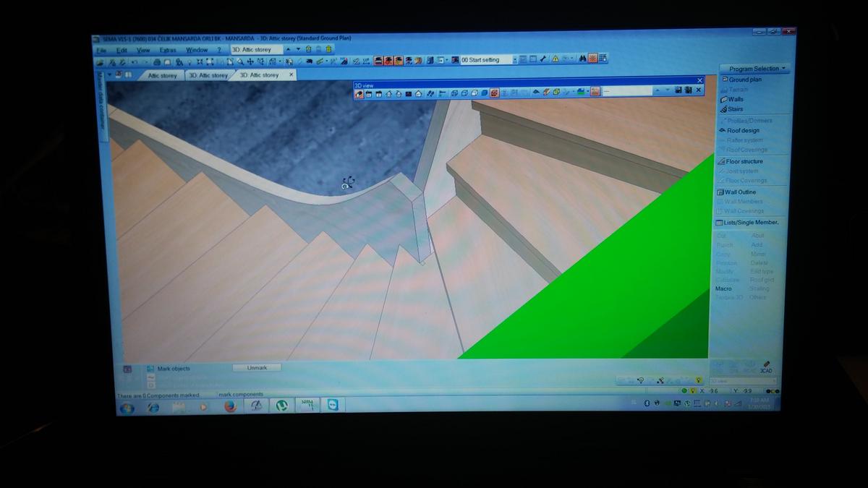Click the save icon in 3D view toolbar
The width and height of the screenshot is (868, 488).
(678, 90)
